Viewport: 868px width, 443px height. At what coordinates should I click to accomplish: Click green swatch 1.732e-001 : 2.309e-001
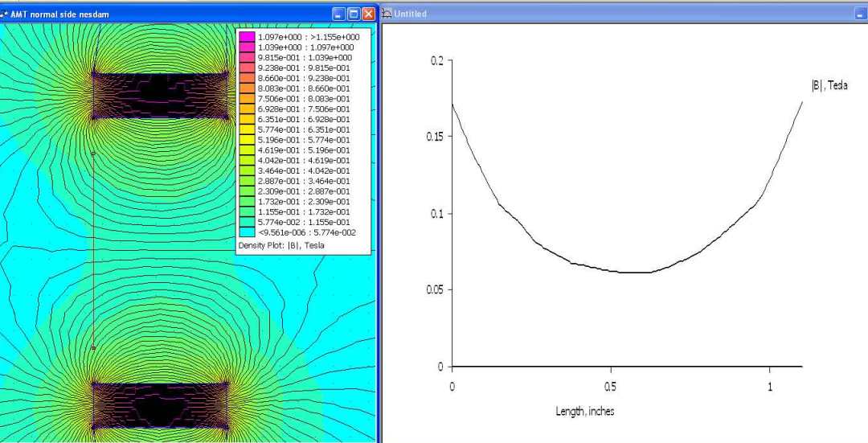pos(247,202)
